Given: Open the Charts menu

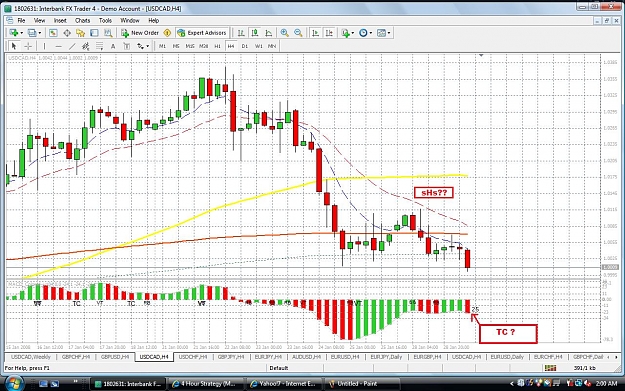Looking at the screenshot, I should coord(83,20).
